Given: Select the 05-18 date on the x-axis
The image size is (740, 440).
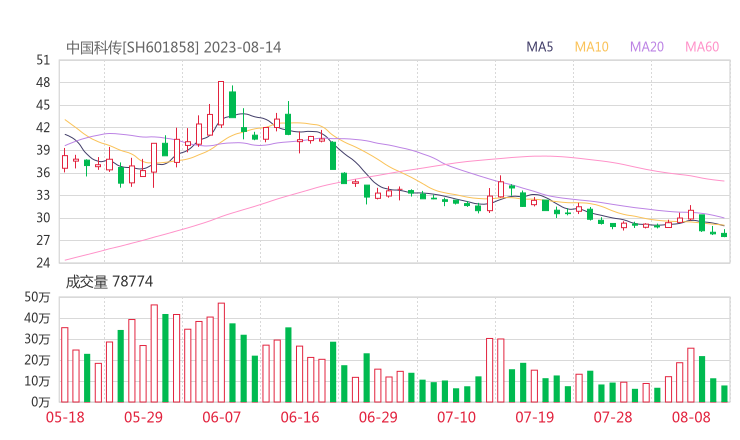Looking at the screenshot, I should point(66,417).
